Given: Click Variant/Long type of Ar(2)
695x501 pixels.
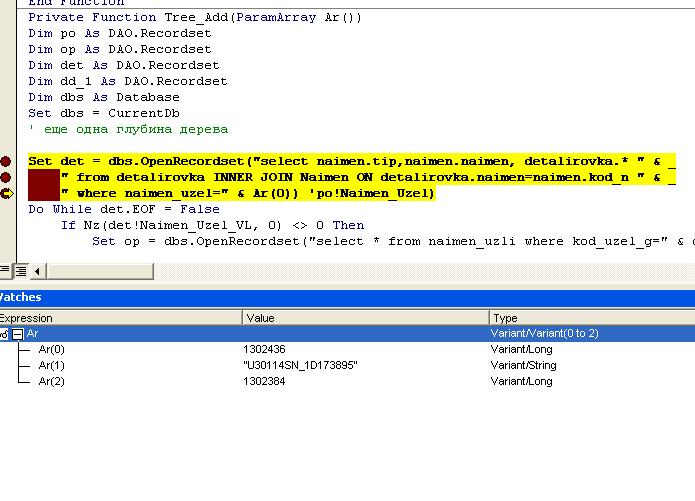Looking at the screenshot, I should pos(521,381).
